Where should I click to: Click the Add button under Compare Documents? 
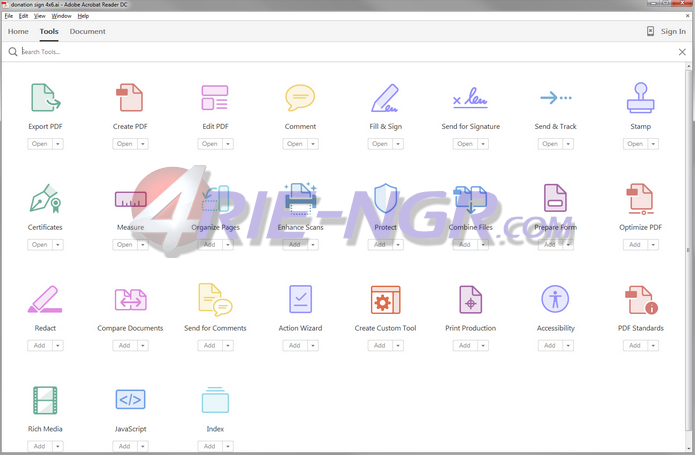pos(125,346)
